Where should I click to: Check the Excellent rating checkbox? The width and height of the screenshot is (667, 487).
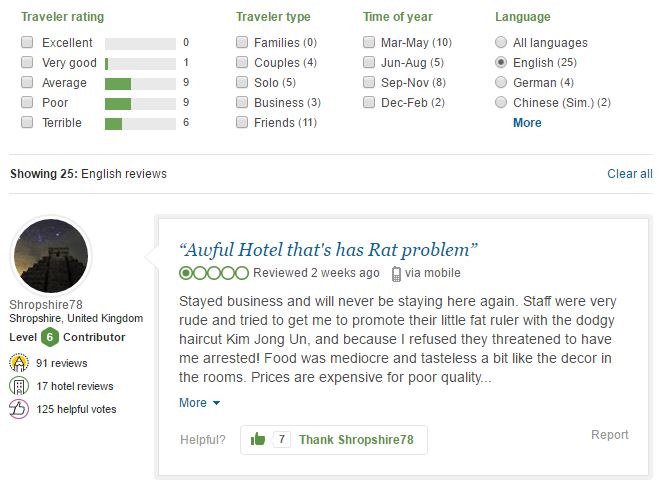(x=27, y=42)
